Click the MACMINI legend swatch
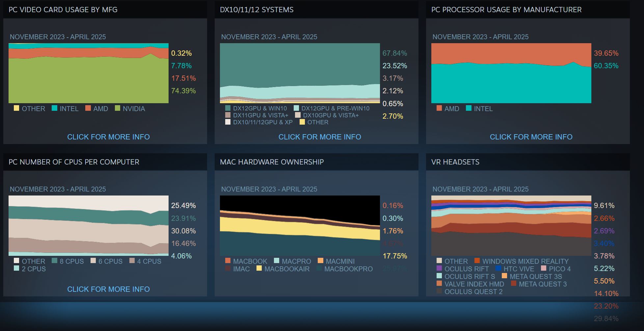This screenshot has width=644, height=331. tap(320, 260)
